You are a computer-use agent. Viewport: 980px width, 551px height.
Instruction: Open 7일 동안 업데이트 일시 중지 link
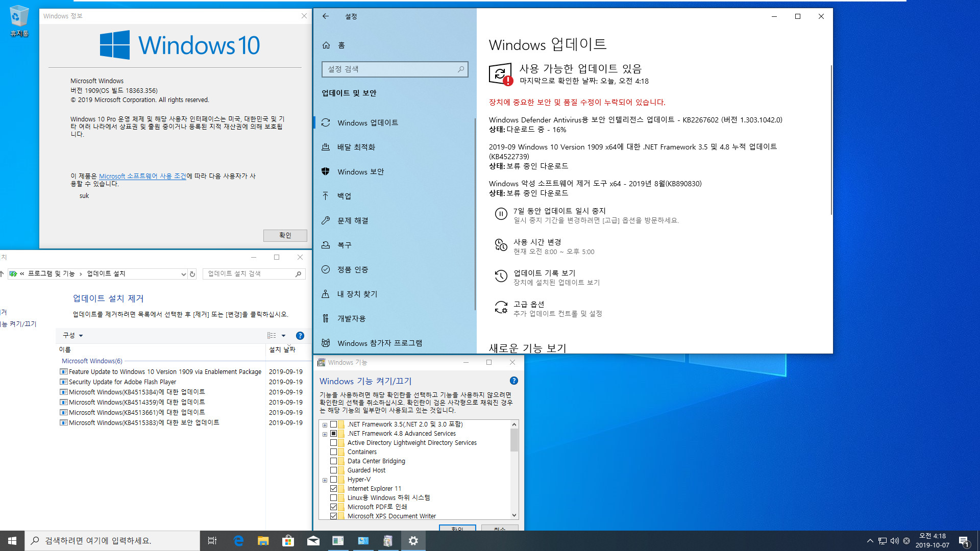pos(559,211)
